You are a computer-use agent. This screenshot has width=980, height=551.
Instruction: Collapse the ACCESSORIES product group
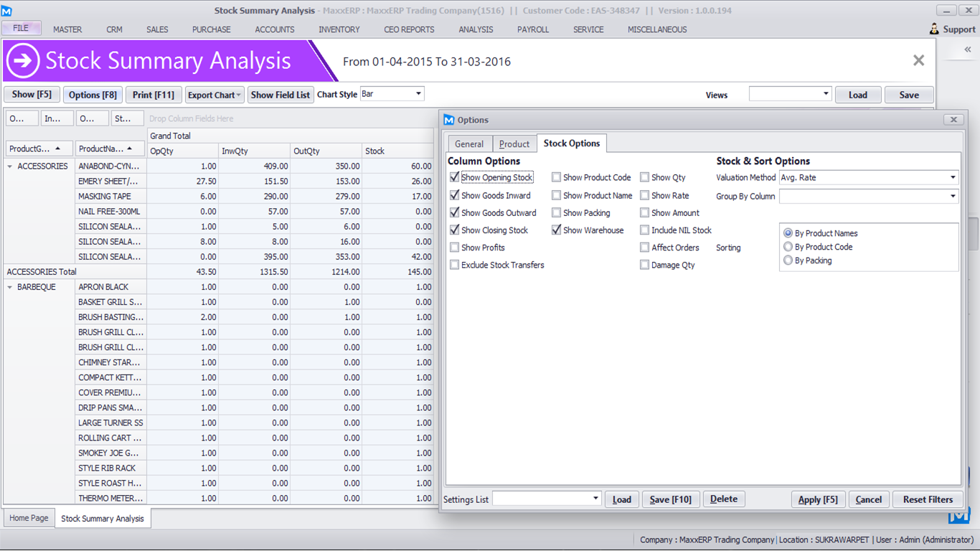[10, 166]
